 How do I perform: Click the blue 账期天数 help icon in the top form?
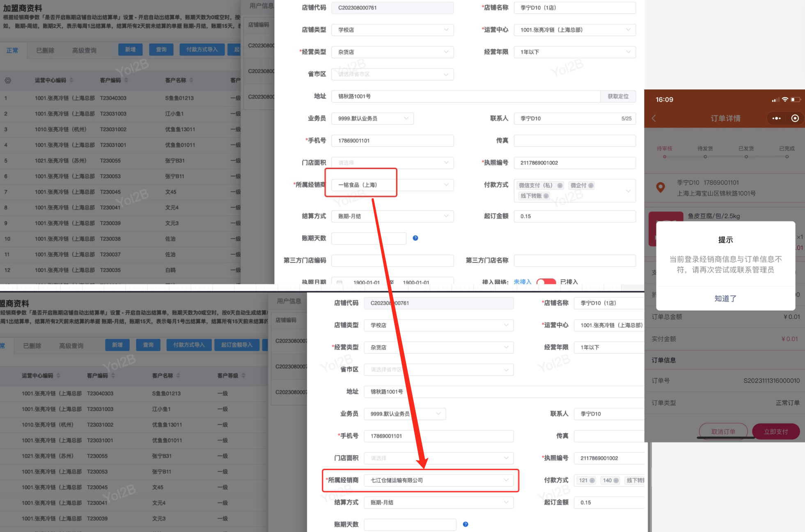pos(415,238)
